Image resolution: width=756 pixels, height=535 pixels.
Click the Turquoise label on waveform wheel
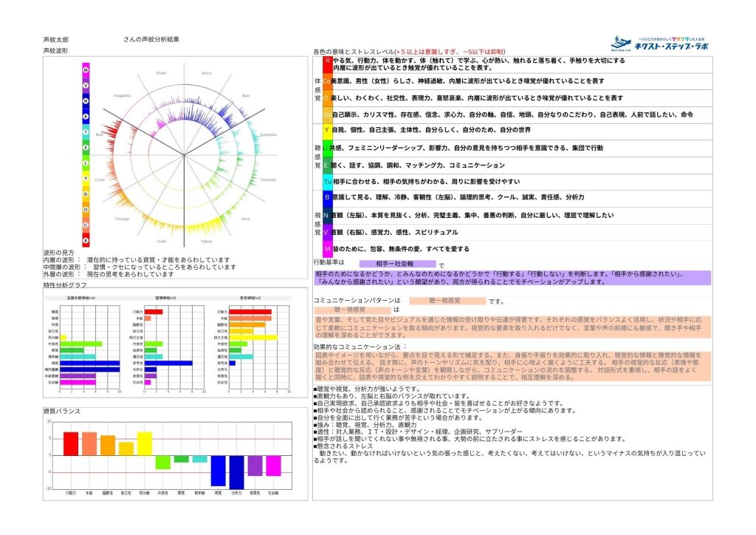268,134
